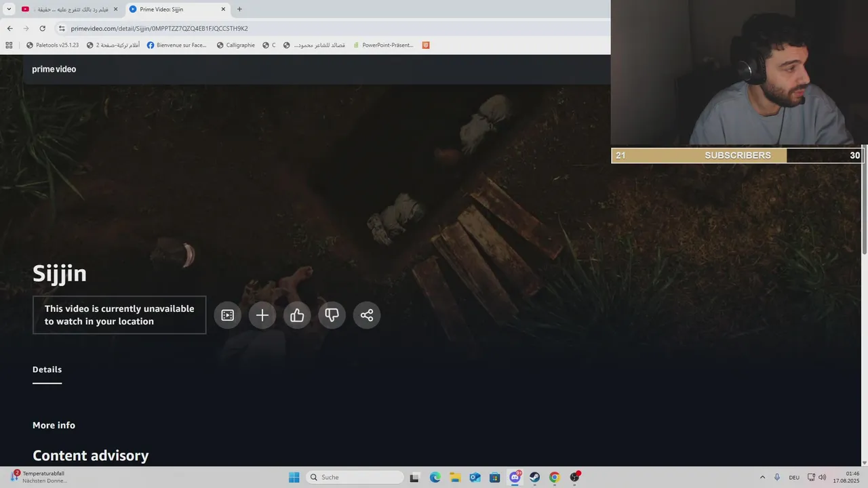Select the Details tab
Image resolution: width=868 pixels, height=488 pixels.
coord(47,370)
